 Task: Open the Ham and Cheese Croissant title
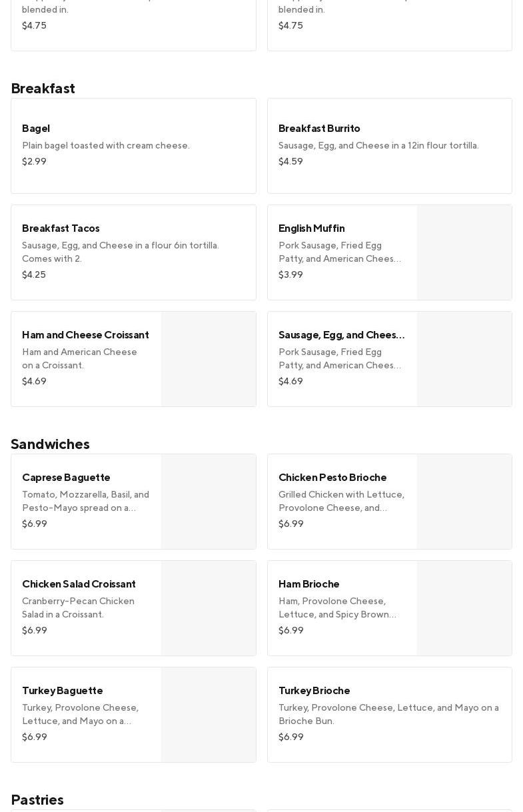(x=85, y=335)
